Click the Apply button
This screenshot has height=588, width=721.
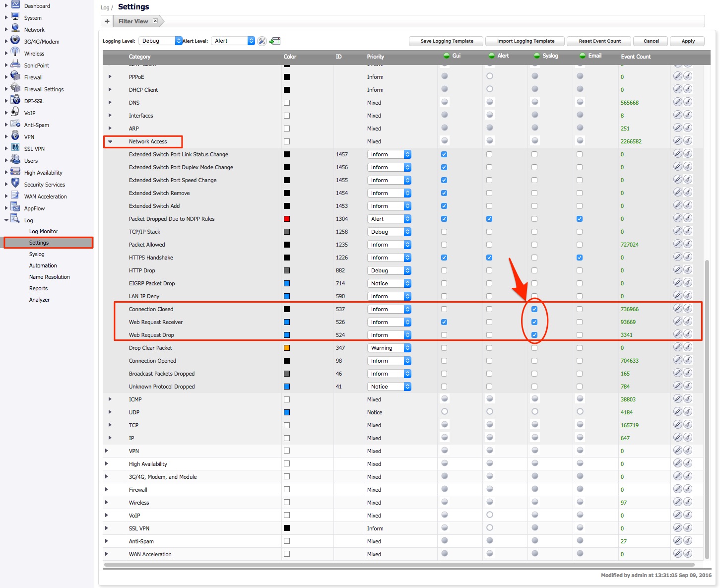(688, 41)
